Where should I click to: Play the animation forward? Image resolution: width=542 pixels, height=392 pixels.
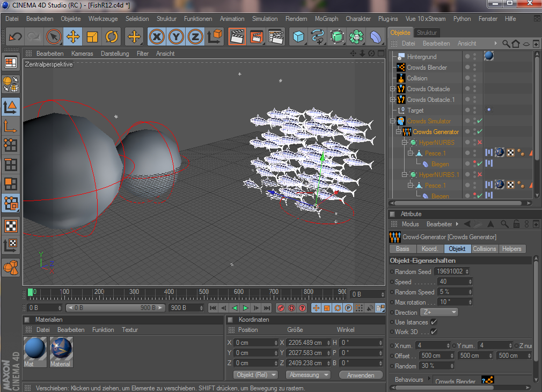pyautogui.click(x=245, y=308)
